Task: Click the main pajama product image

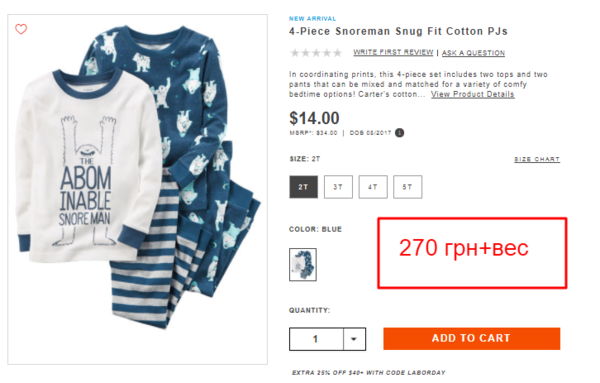Action: click(x=137, y=189)
